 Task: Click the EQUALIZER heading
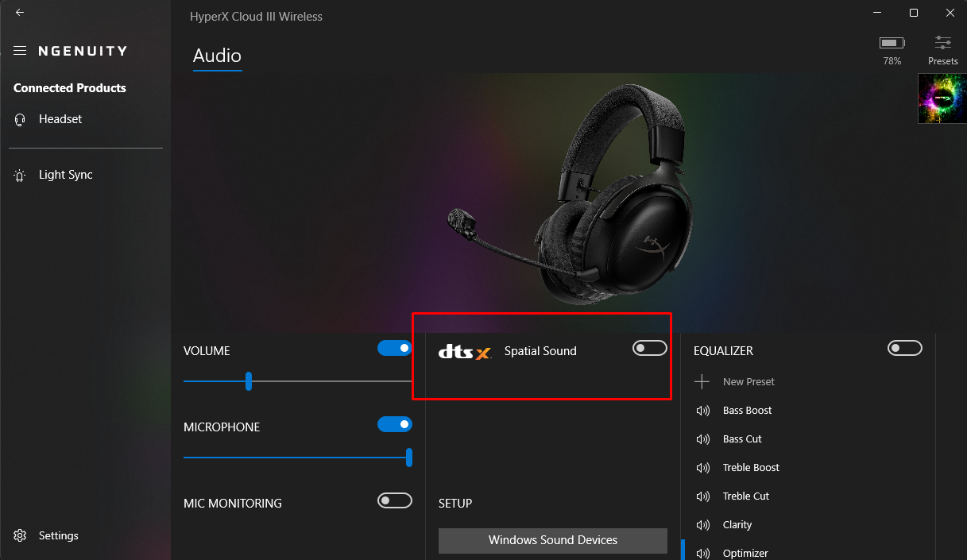click(x=723, y=351)
